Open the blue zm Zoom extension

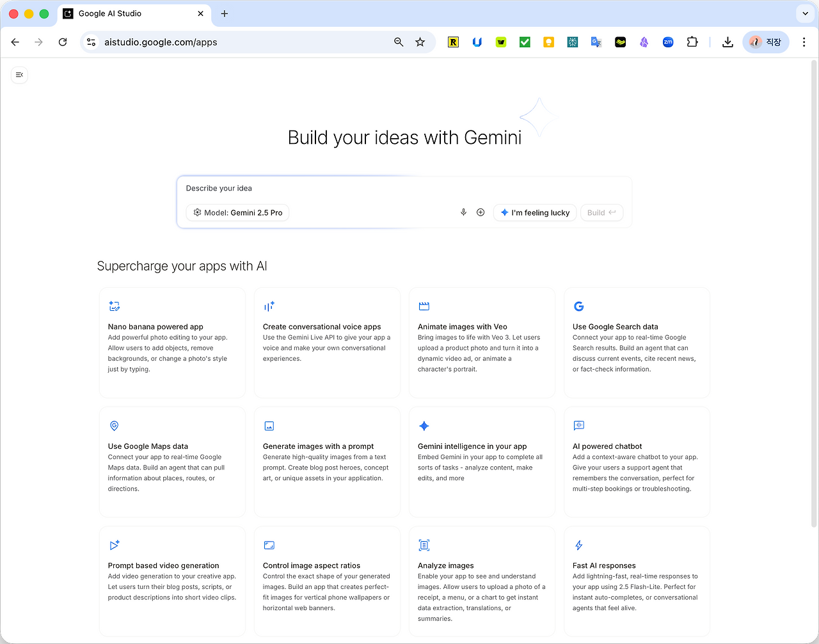(668, 42)
